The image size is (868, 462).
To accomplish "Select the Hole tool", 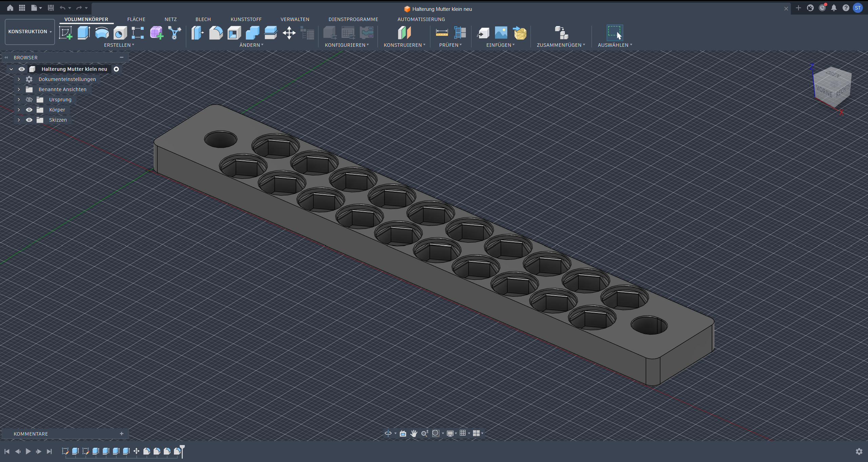I will click(x=120, y=33).
